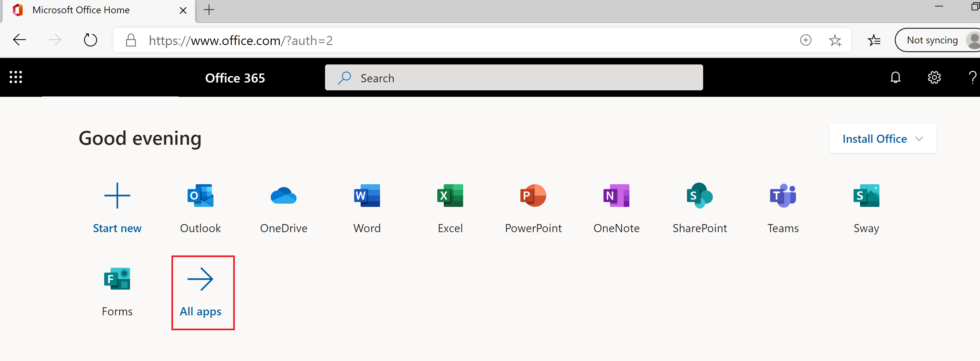Click the circled plus in address bar
The height and width of the screenshot is (361, 980).
coord(805,40)
